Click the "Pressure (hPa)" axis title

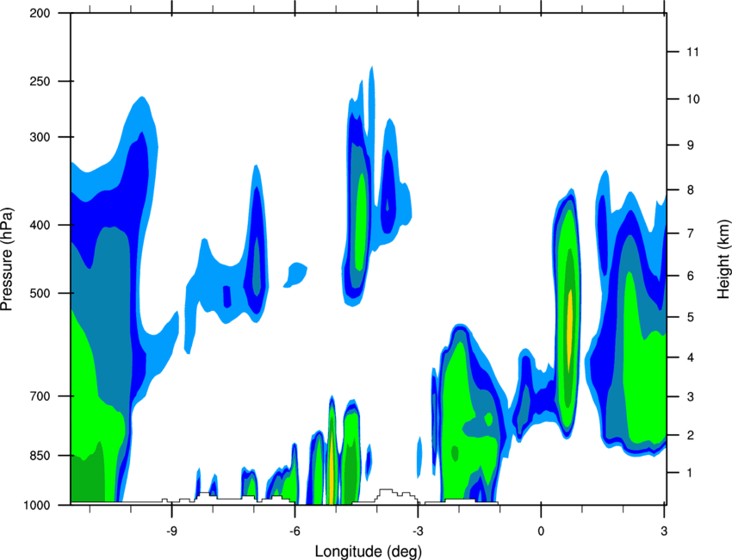[x=7, y=258]
